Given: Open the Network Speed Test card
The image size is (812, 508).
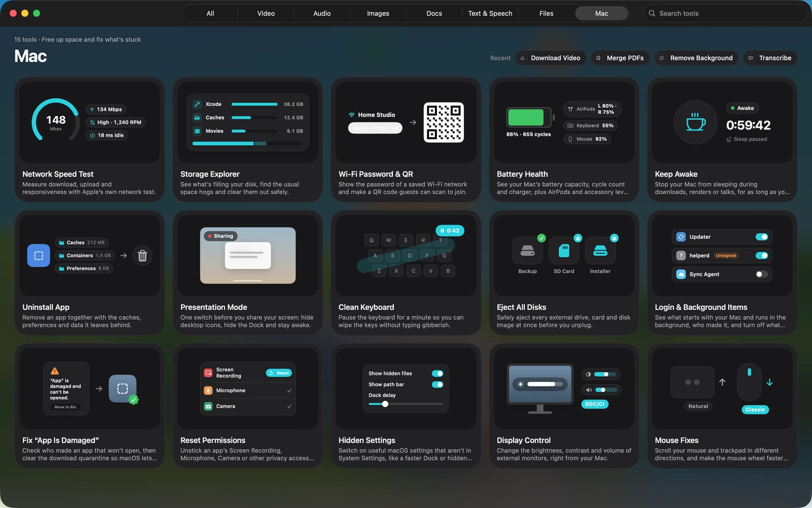Looking at the screenshot, I should tap(90, 140).
